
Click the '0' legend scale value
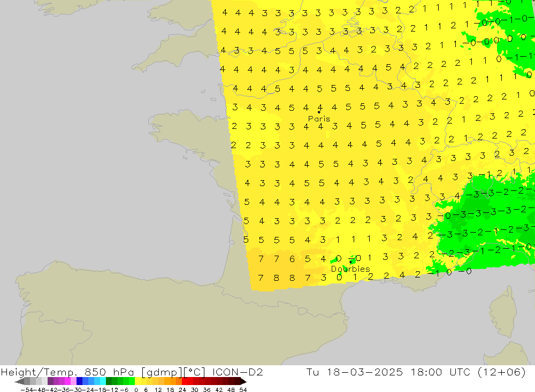pyautogui.click(x=136, y=390)
